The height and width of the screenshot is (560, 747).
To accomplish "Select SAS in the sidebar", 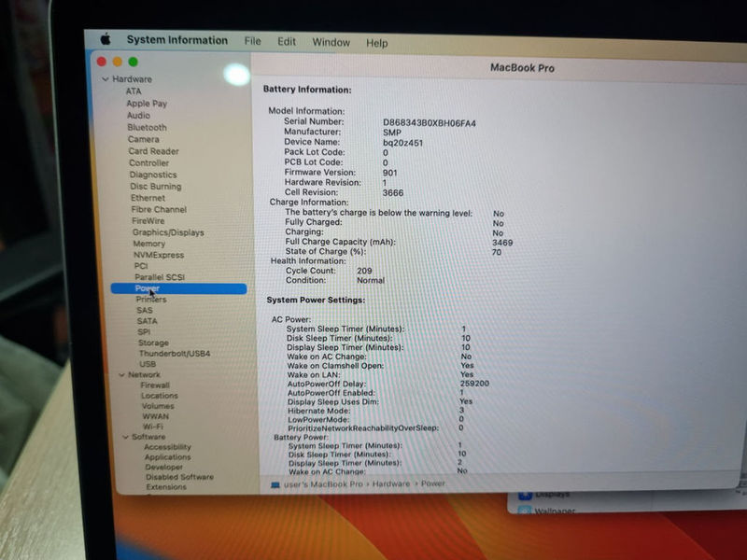I will click(145, 311).
